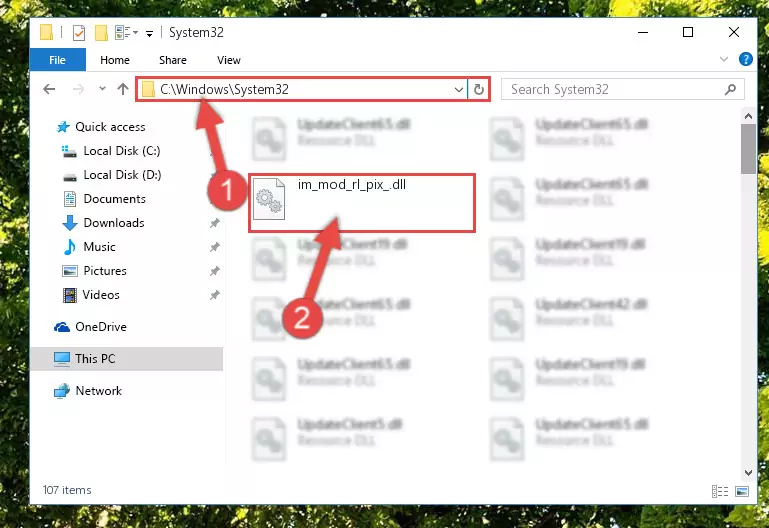Click the address bar path C:\Windows\System32

click(224, 89)
